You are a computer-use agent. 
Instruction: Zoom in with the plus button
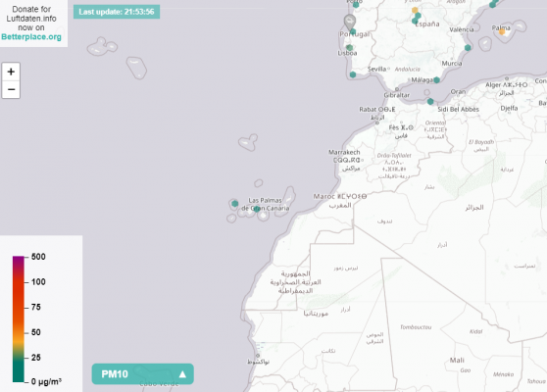[11, 72]
